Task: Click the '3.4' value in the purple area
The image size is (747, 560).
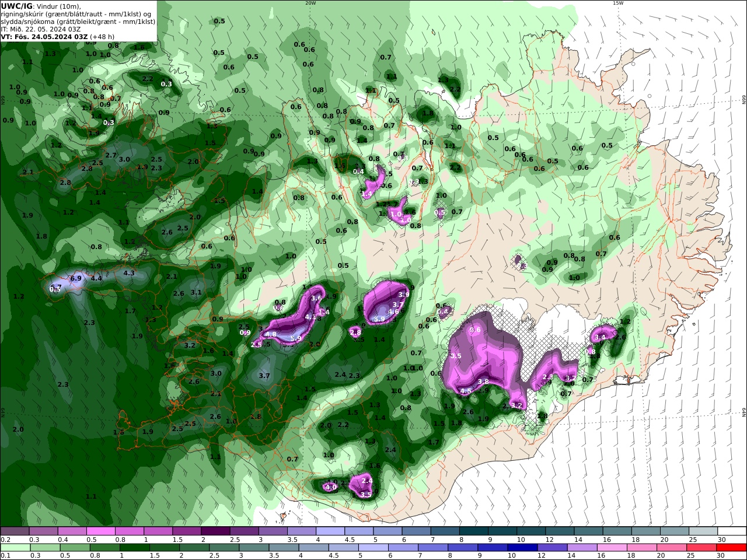Action: tap(600, 337)
